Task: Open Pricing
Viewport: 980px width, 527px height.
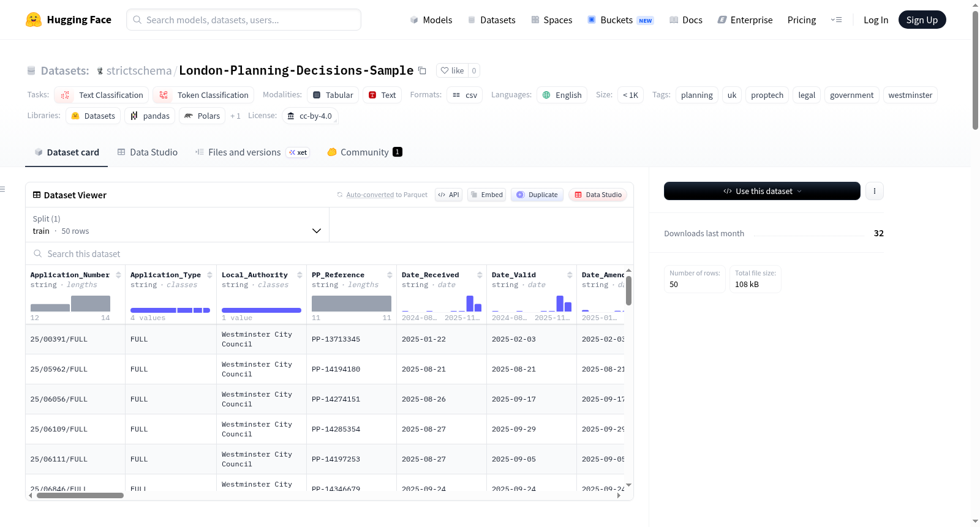Action: pyautogui.click(x=802, y=20)
